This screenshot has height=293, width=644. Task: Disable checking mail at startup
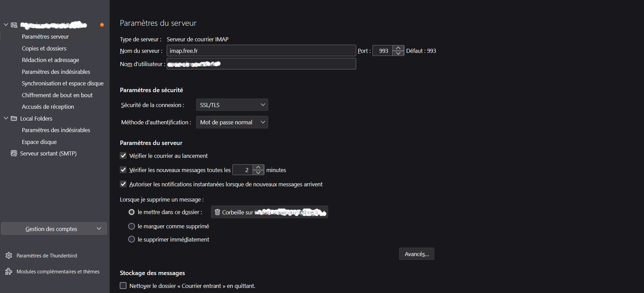(123, 156)
